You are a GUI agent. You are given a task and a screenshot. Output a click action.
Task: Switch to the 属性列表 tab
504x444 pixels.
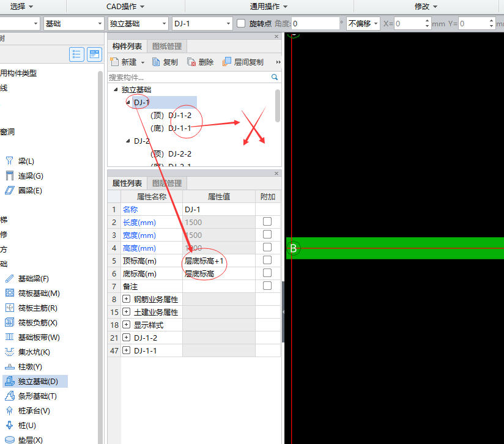[127, 183]
